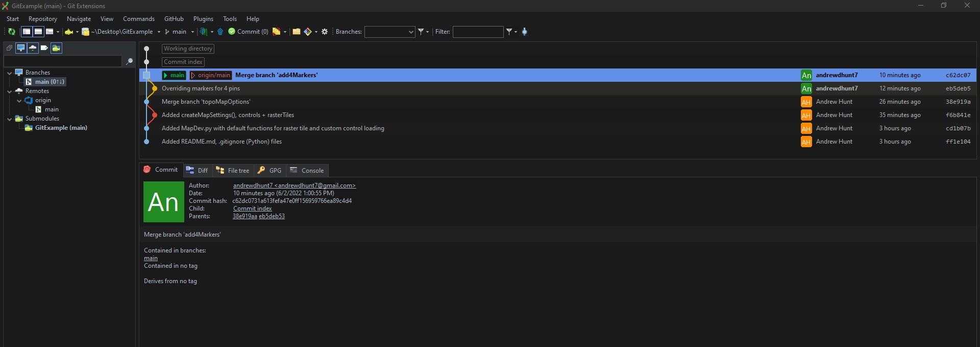Click the Commit (0) button
This screenshot has height=347, width=980.
249,32
